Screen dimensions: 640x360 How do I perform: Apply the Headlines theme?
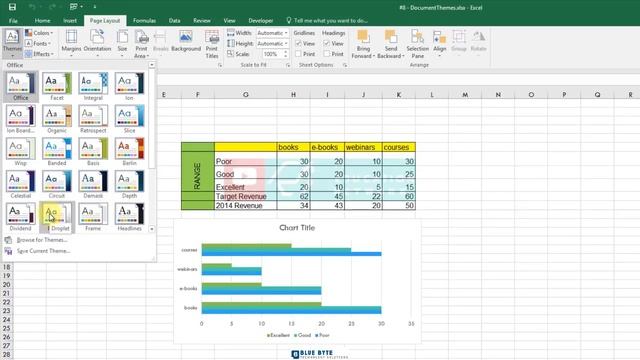click(x=129, y=217)
